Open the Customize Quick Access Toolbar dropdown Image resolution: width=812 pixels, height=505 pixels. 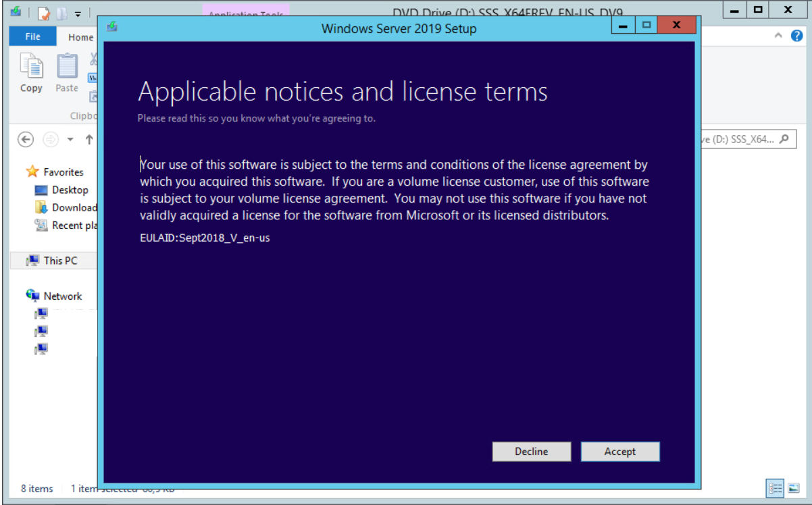click(x=78, y=14)
